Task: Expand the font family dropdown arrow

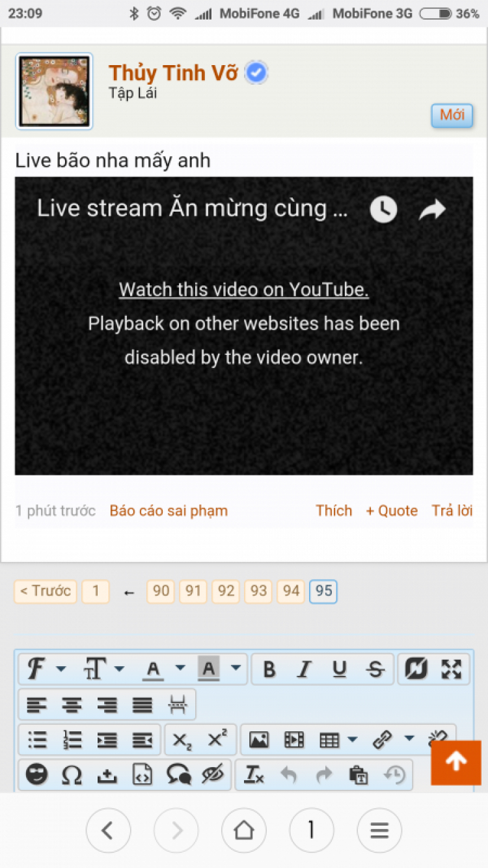Action: click(61, 669)
